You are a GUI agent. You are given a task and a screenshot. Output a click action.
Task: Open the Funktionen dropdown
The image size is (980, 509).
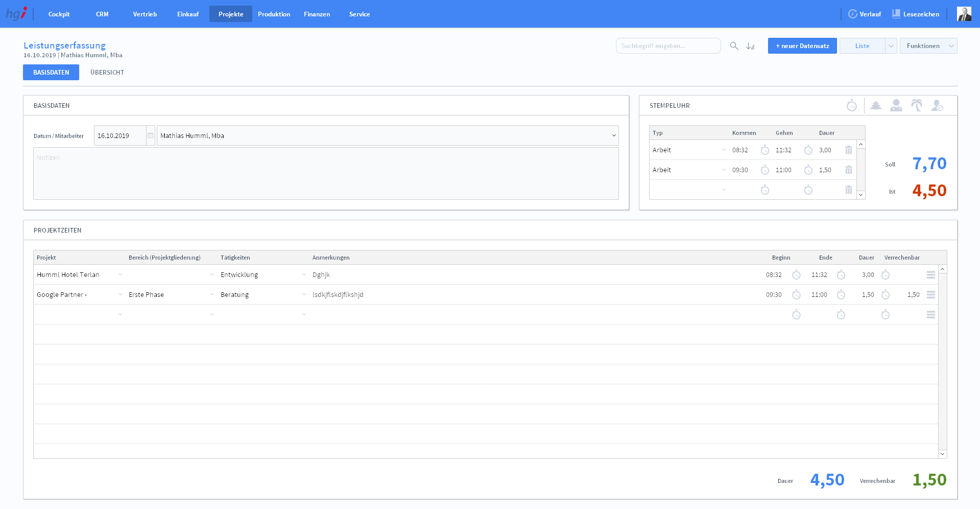(928, 46)
